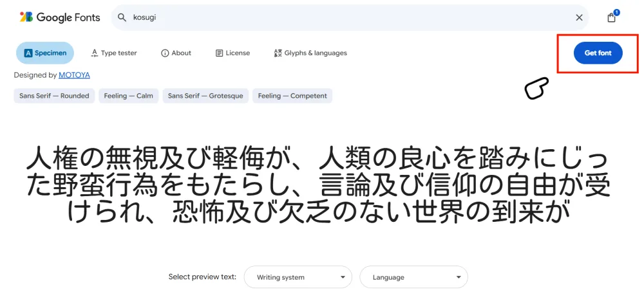The image size is (644, 299).
Task: Open the Language dropdown
Action: 413,277
